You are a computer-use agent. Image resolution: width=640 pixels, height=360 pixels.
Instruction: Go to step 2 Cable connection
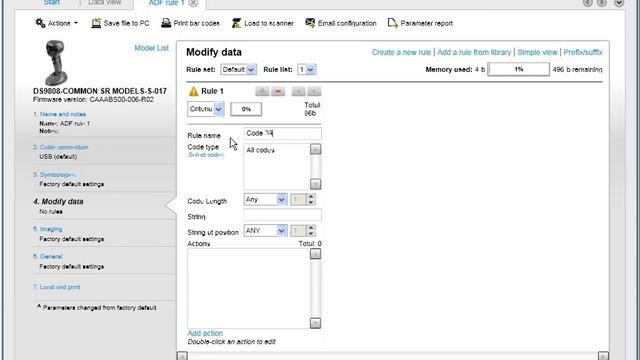(61, 147)
